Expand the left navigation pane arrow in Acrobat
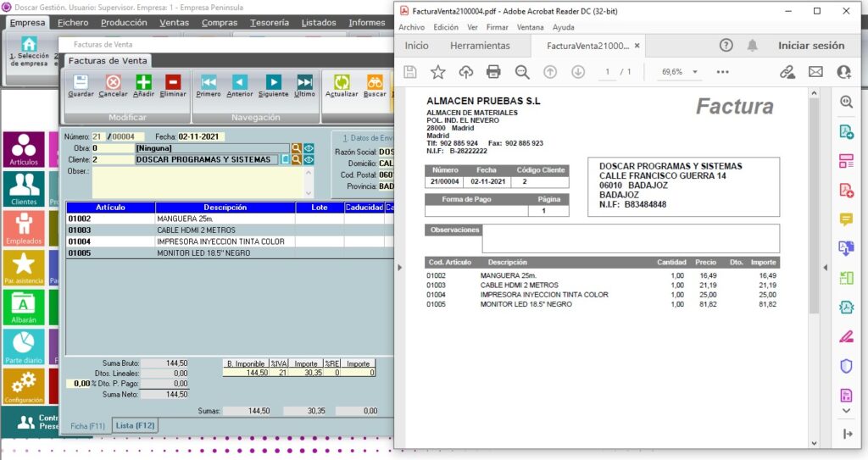Viewport: 868px width, 460px height. (399, 267)
